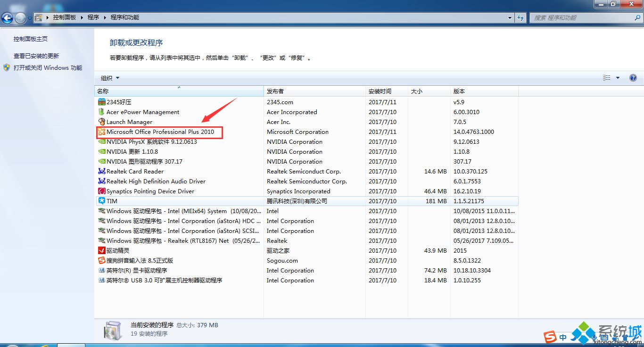Click the forward navigation arrow
This screenshot has height=347, width=644.
20,18
